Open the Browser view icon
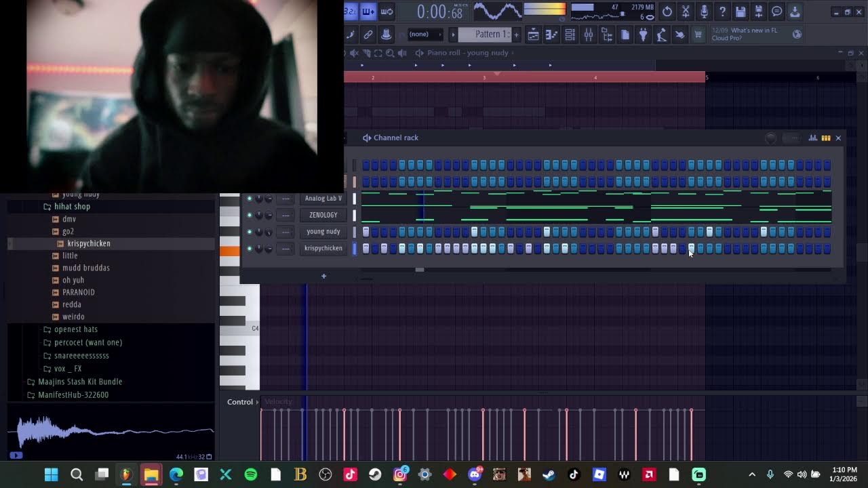868x488 pixels. 607,35
